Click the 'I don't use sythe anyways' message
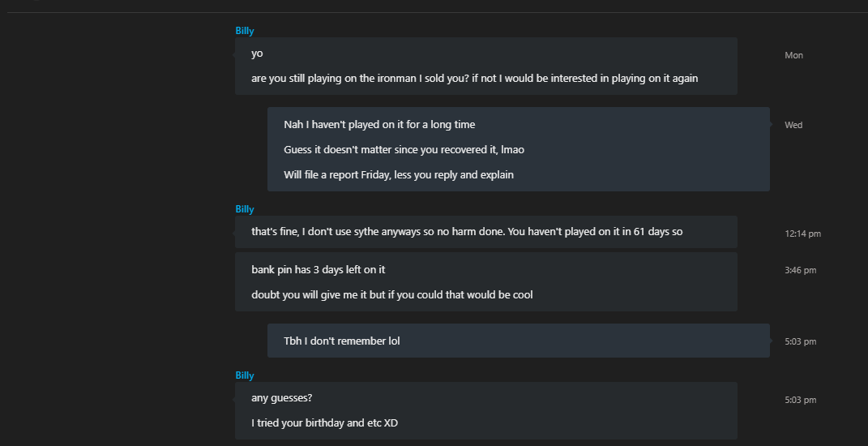The width and height of the screenshot is (868, 446). 467,232
